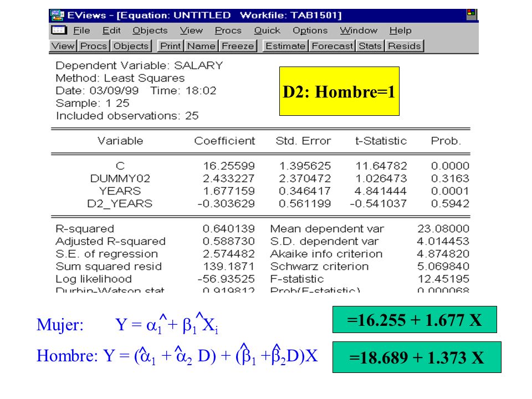Open the Options menu
The height and width of the screenshot is (399, 532).
coord(310,30)
